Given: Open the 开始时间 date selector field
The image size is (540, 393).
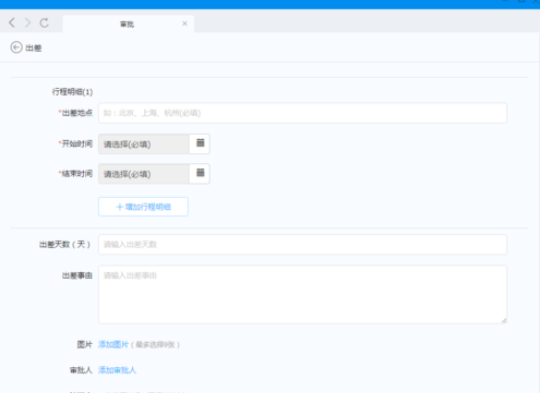Looking at the screenshot, I should 144,144.
